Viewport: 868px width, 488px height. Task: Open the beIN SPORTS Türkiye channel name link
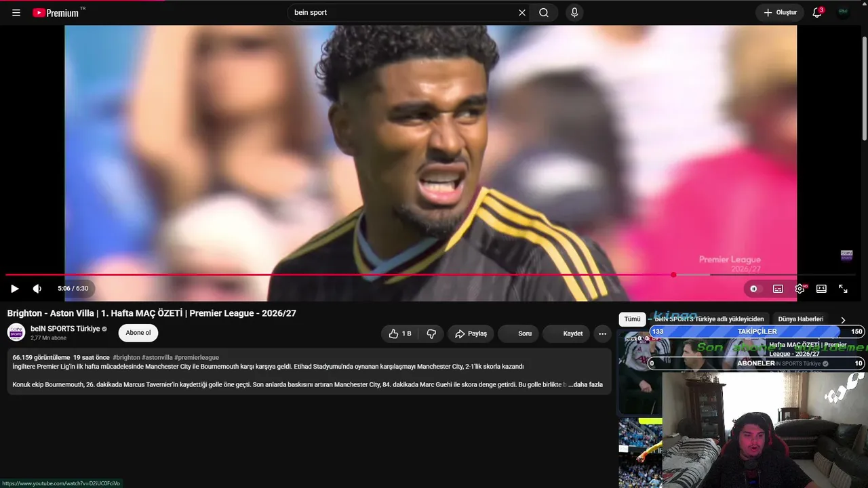click(x=65, y=329)
